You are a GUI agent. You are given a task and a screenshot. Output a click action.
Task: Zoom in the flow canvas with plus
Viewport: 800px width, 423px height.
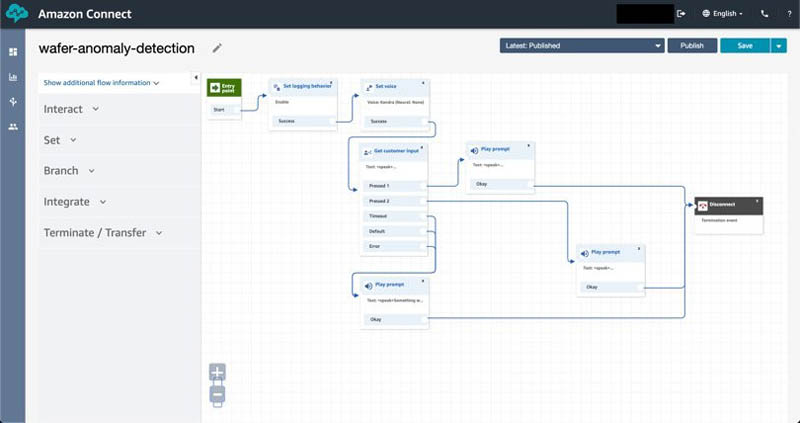point(217,372)
